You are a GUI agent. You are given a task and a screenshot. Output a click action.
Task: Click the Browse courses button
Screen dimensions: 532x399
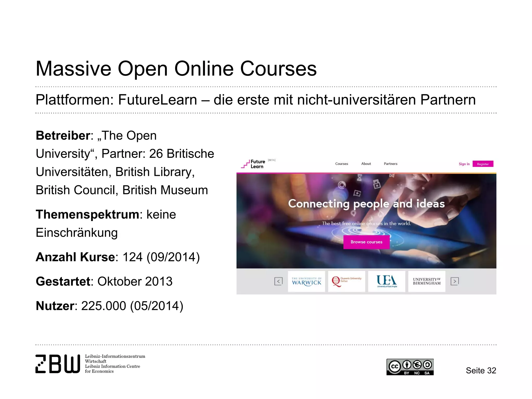pyautogui.click(x=366, y=242)
